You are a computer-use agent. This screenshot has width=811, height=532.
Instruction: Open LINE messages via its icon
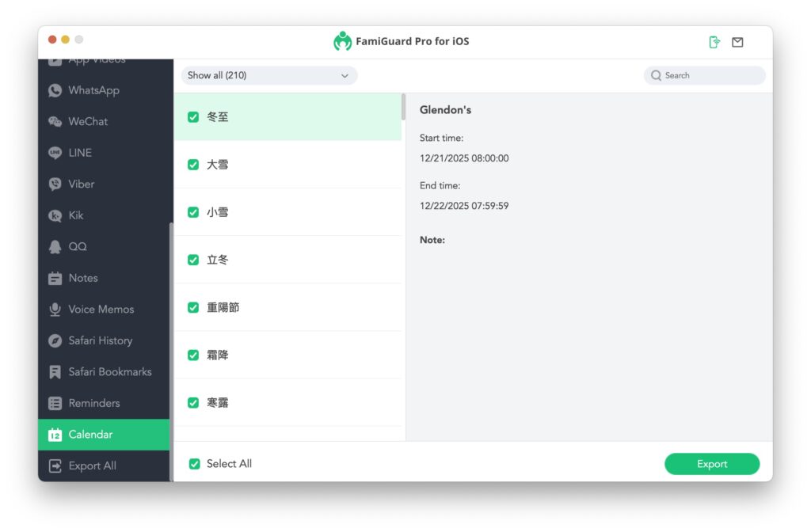pos(55,153)
